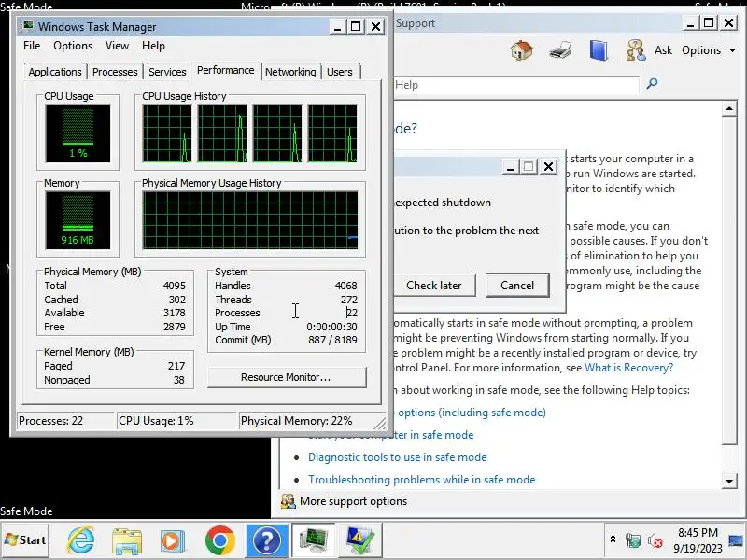The image size is (747, 560).
Task: Switch to the Processes tab
Action: [115, 72]
